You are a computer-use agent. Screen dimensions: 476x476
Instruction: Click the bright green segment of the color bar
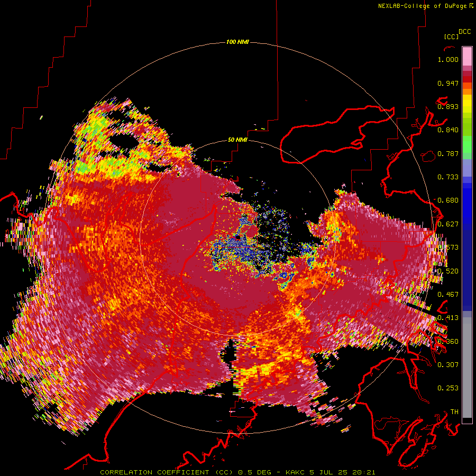467,144
